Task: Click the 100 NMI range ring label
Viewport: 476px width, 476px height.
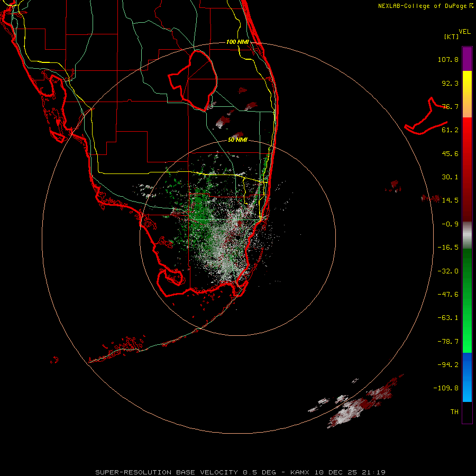Action: click(237, 42)
